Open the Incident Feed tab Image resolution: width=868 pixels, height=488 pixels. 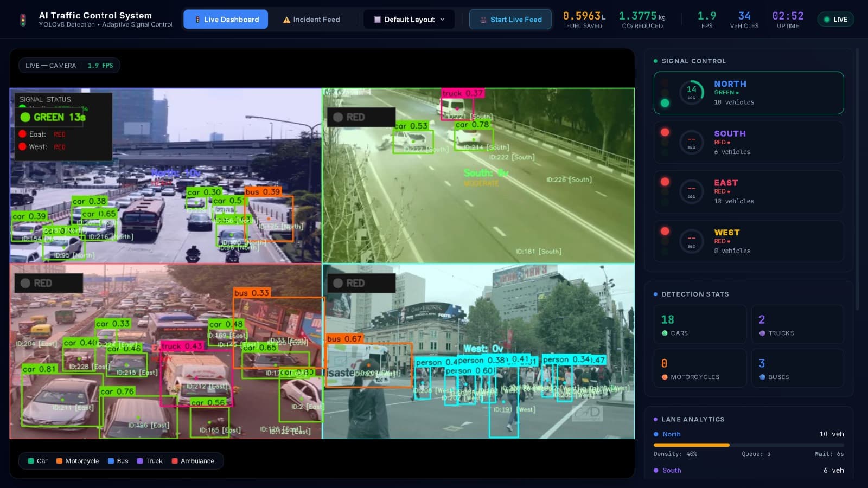(311, 20)
